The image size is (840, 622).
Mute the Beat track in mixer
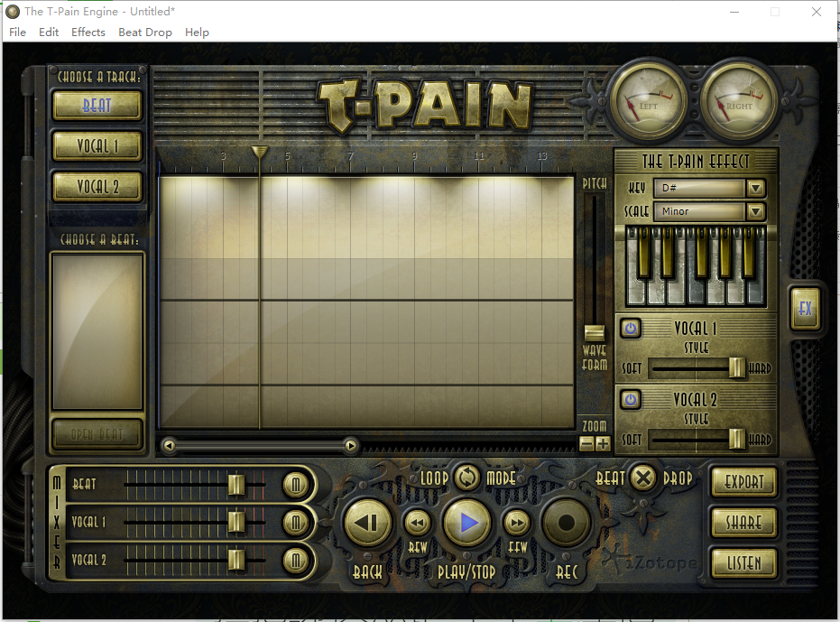[x=295, y=485]
